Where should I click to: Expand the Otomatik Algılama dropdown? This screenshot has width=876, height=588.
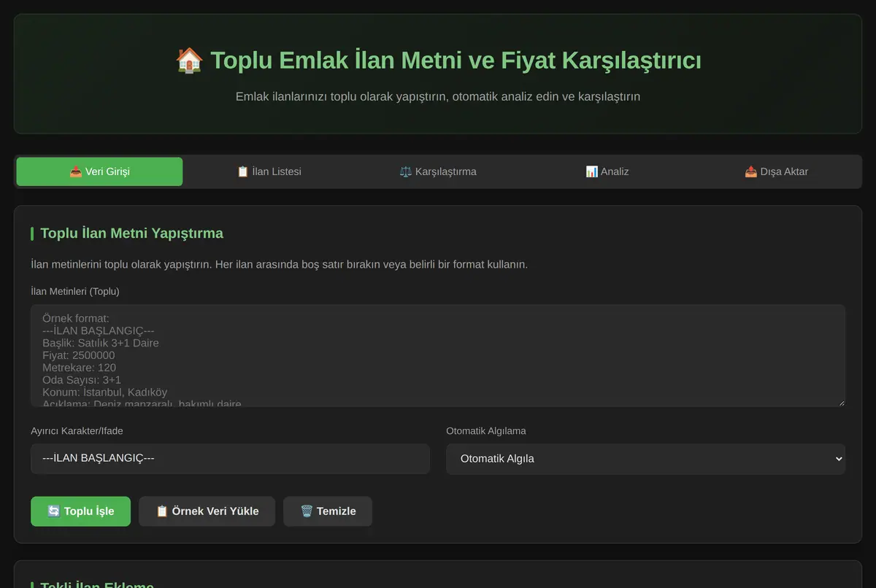click(x=645, y=459)
